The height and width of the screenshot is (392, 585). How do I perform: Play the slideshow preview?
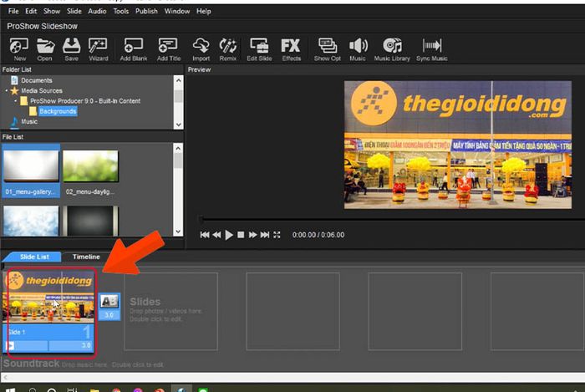coord(229,235)
